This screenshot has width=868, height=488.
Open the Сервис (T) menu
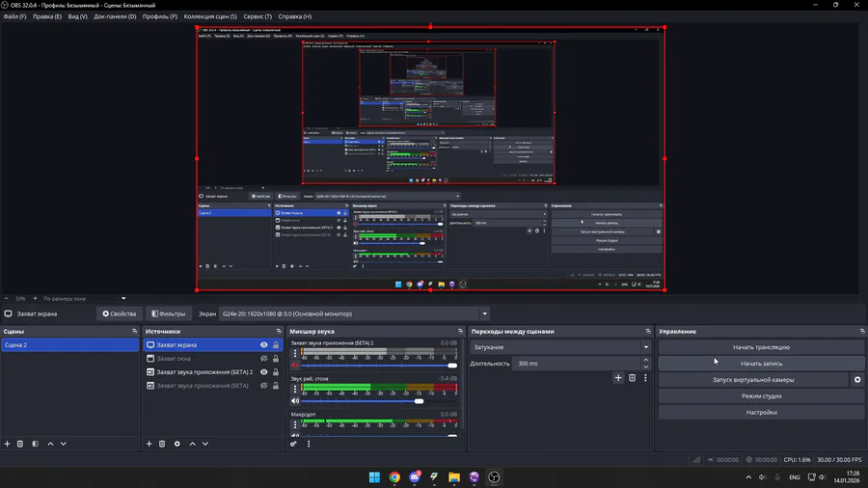pyautogui.click(x=258, y=16)
